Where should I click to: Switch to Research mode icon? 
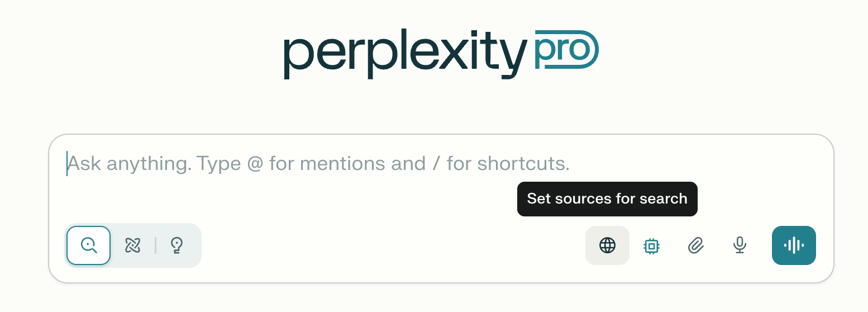(x=132, y=245)
